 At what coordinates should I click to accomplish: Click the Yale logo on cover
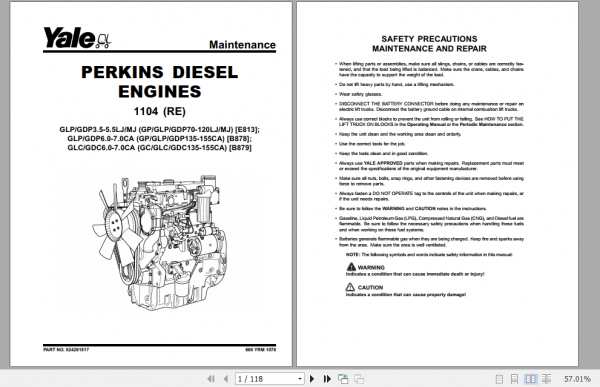[77, 38]
